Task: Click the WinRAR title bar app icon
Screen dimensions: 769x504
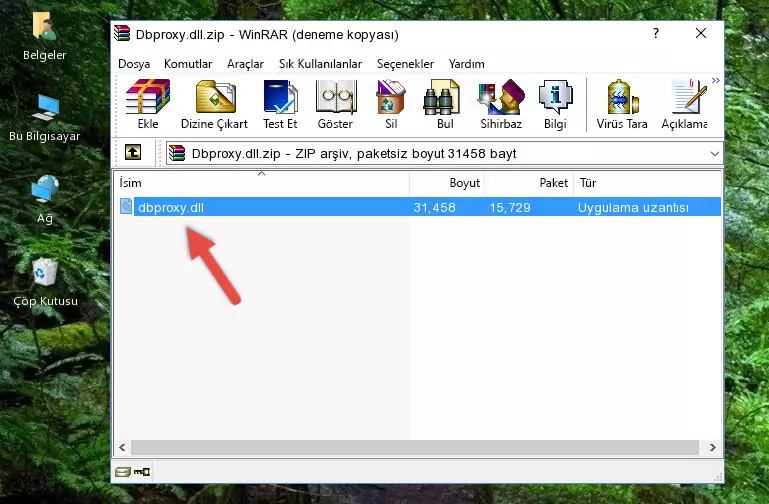Action: (122, 33)
